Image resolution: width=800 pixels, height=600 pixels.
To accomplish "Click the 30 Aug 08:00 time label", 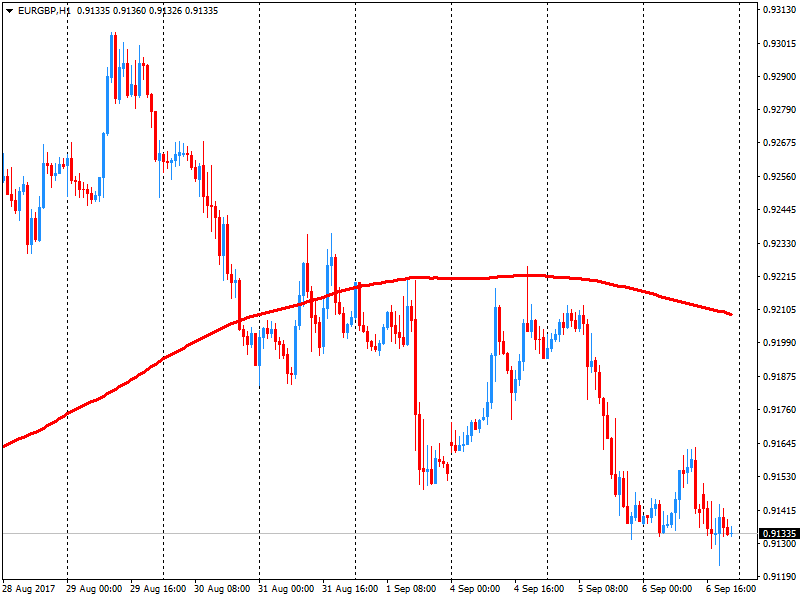I will (x=222, y=589).
